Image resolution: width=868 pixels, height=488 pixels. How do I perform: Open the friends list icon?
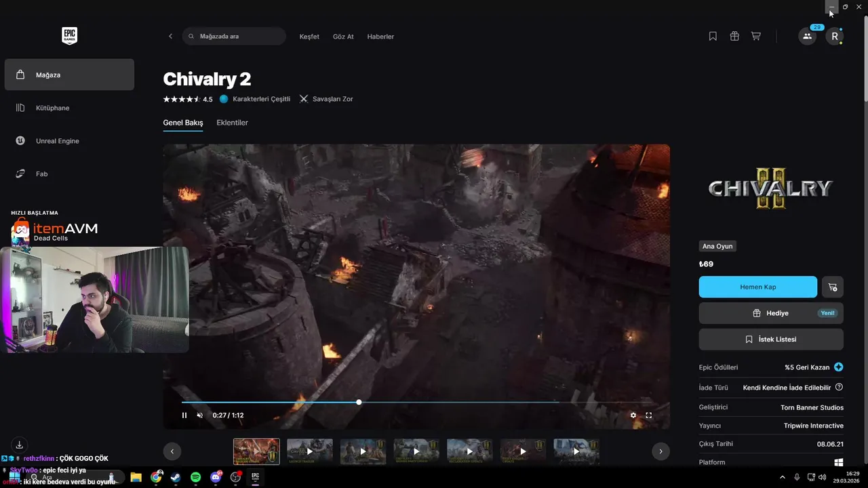[x=807, y=37]
